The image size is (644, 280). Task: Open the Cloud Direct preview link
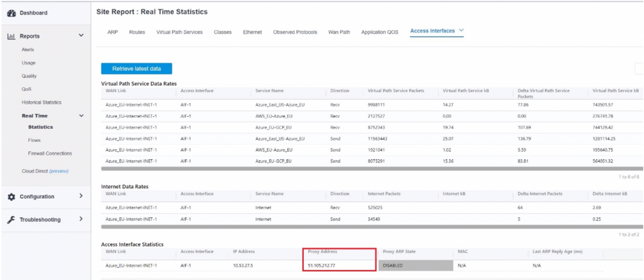59,171
